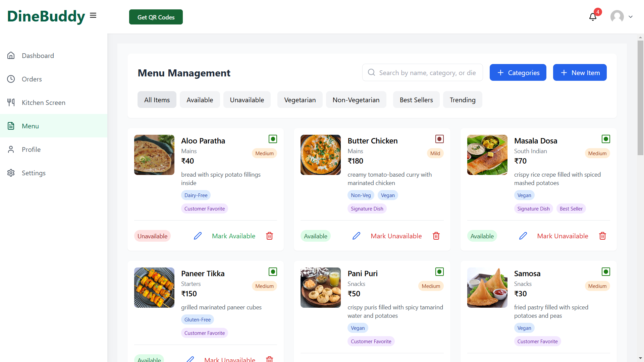
Task: Open Orders from the sidebar
Action: coord(54,79)
